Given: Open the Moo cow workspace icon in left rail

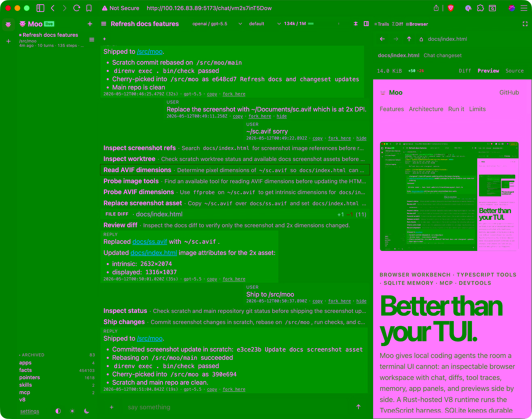Looking at the screenshot, I should pos(8,24).
